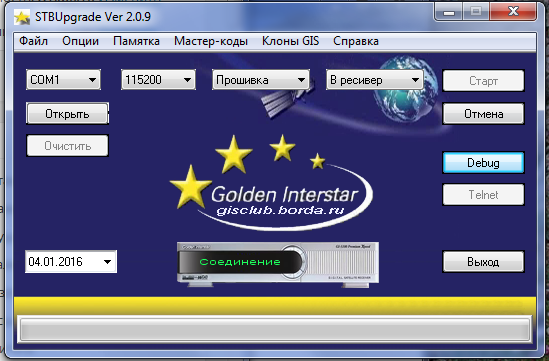Open the Файл menu

tap(33, 41)
